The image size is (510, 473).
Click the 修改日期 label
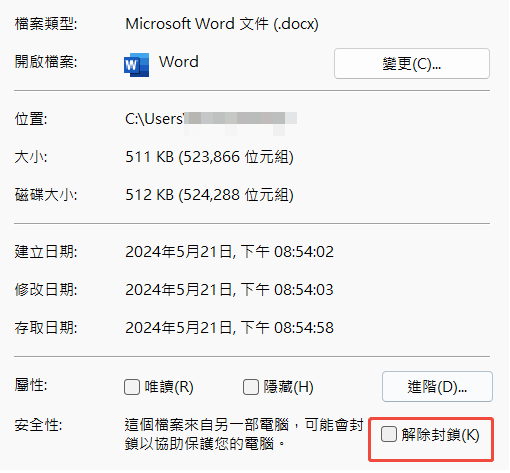tap(46, 290)
